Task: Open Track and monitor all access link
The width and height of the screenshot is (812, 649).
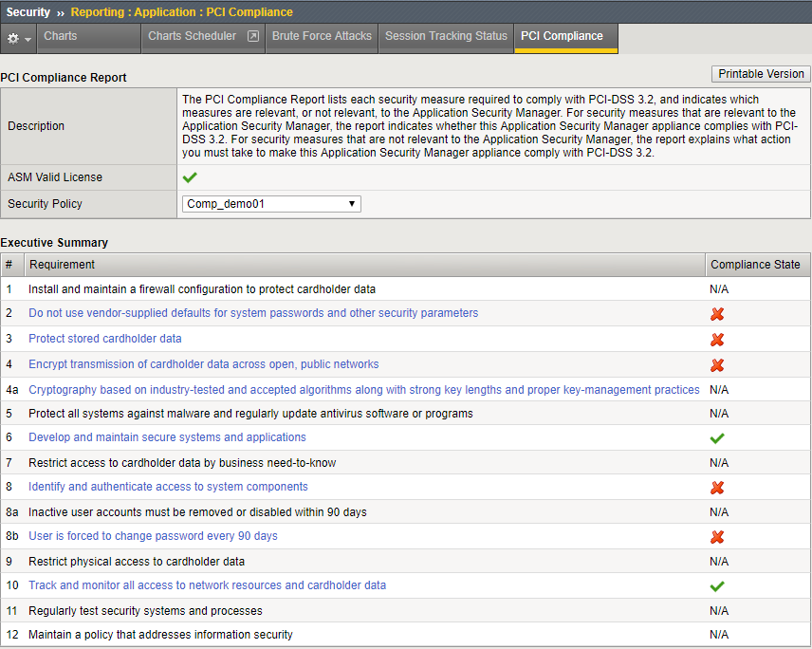Action: (207, 584)
